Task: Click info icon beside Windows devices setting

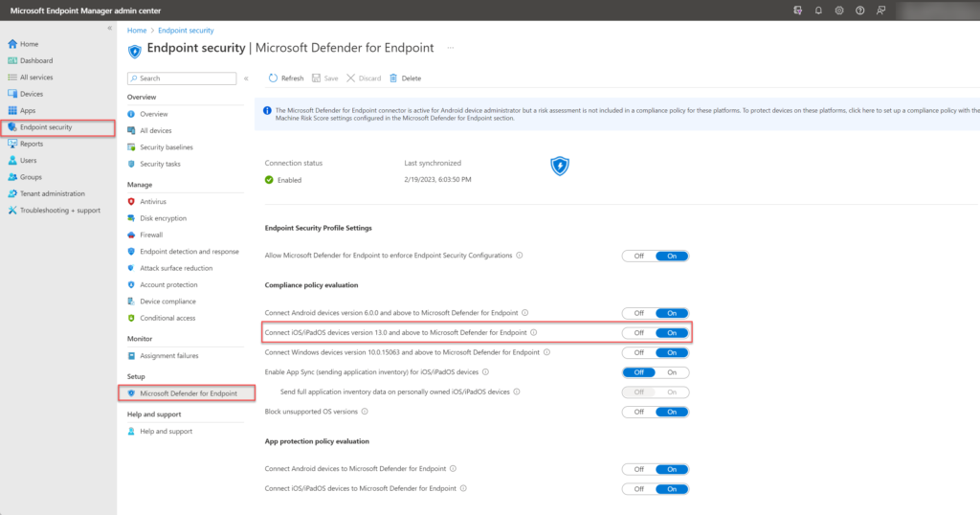Action: coord(546,352)
